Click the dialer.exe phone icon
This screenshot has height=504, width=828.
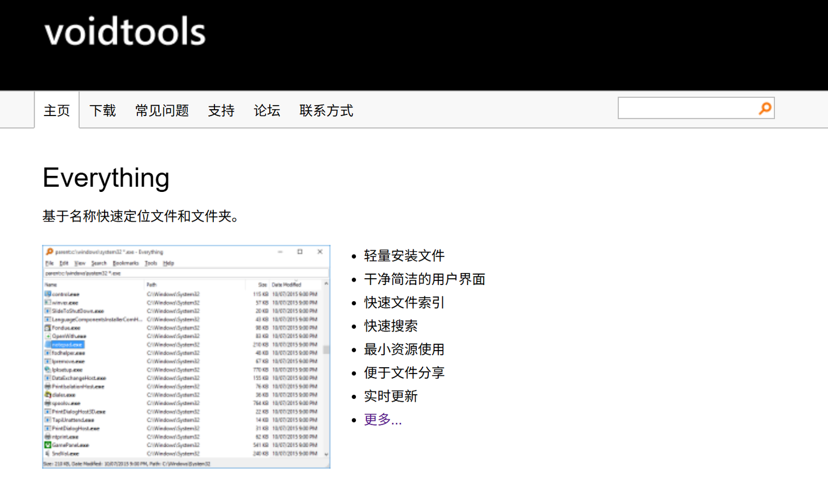coord(47,395)
